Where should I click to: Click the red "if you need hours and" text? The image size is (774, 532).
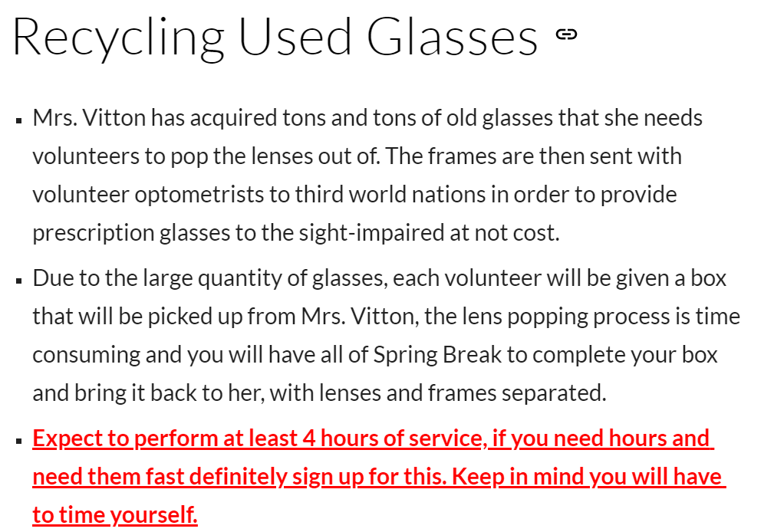[601, 438]
